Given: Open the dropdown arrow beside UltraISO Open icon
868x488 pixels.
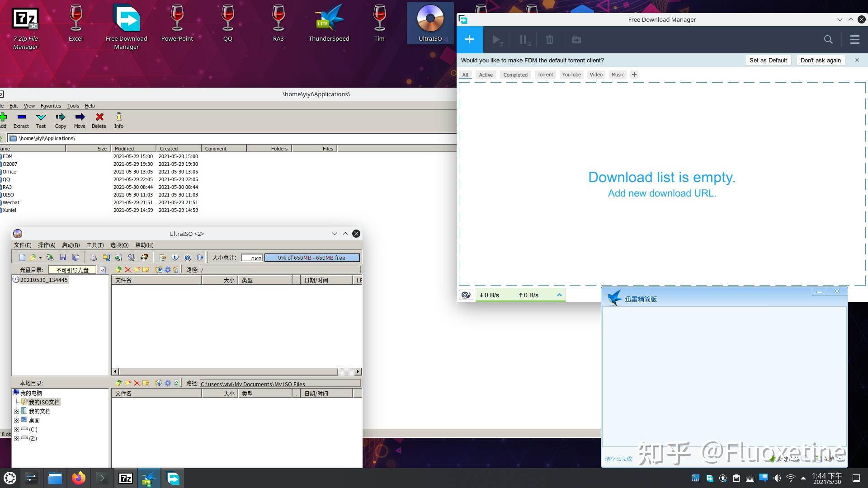Looking at the screenshot, I should coord(40,258).
